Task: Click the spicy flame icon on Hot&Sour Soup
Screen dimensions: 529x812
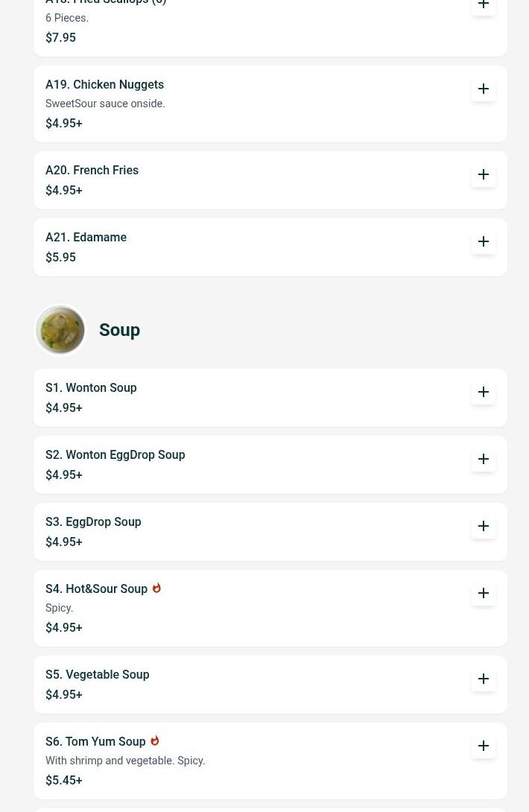Action: [156, 588]
